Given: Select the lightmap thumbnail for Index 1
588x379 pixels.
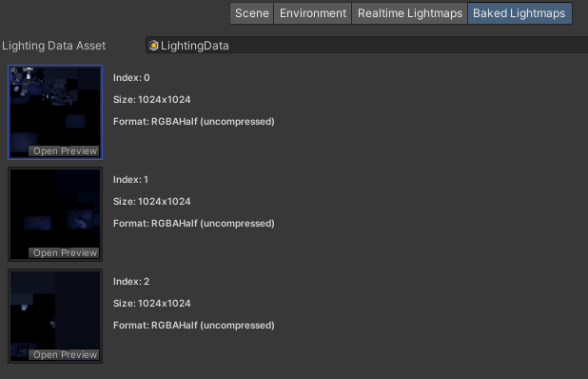Looking at the screenshot, I should tap(55, 214).
